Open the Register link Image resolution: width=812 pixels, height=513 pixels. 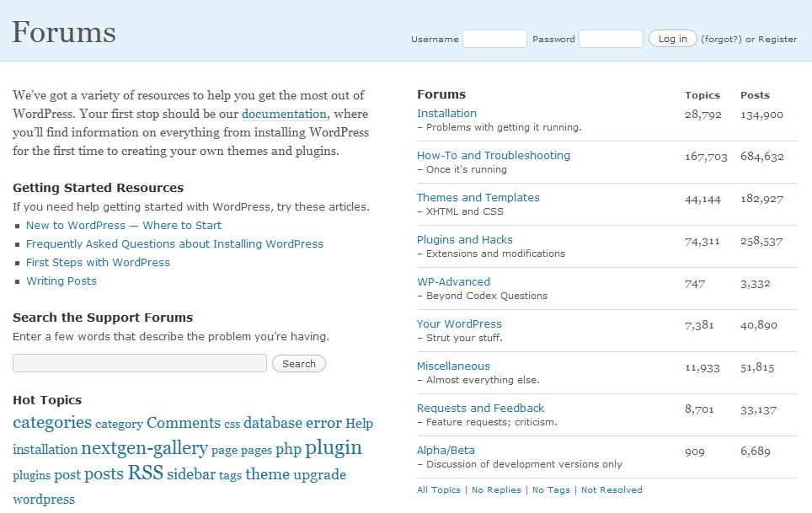coord(777,40)
